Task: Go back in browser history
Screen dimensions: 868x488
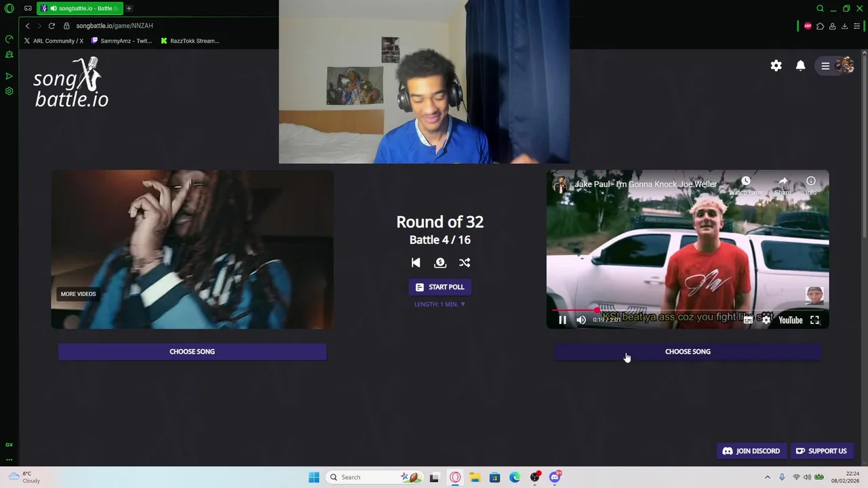Action: [27, 26]
